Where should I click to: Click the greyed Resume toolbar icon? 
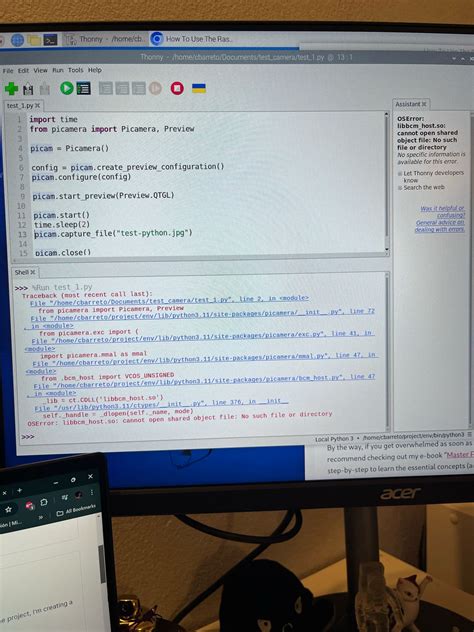coord(155,88)
